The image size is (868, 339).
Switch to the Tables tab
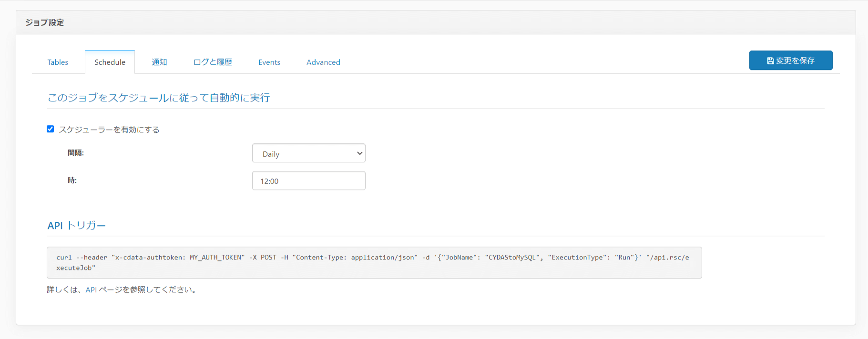tap(58, 62)
